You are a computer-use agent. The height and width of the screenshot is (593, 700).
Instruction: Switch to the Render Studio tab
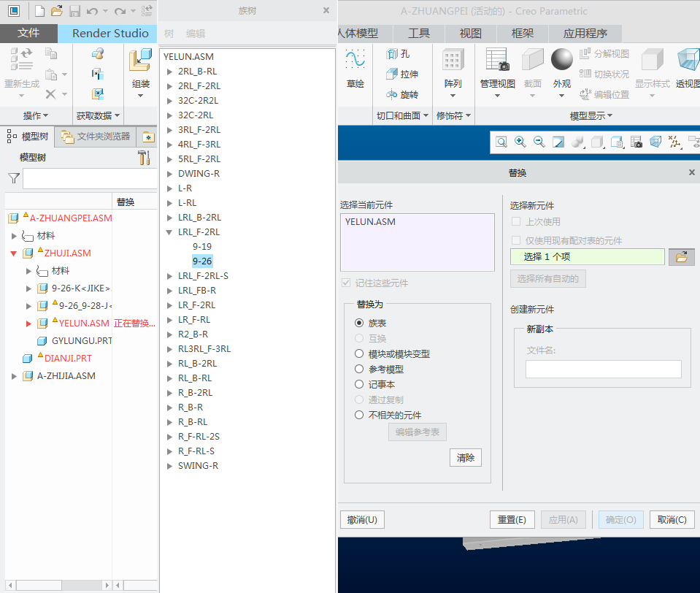(x=110, y=34)
